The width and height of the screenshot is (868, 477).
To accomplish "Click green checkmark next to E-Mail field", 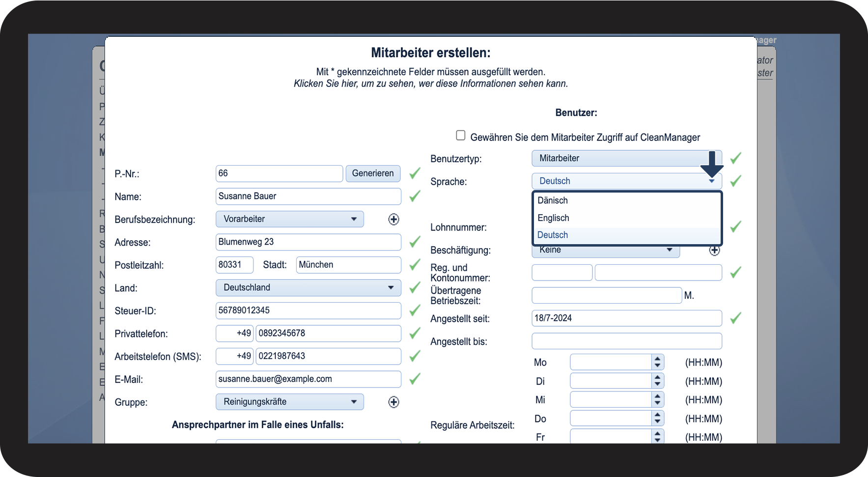I will (415, 379).
